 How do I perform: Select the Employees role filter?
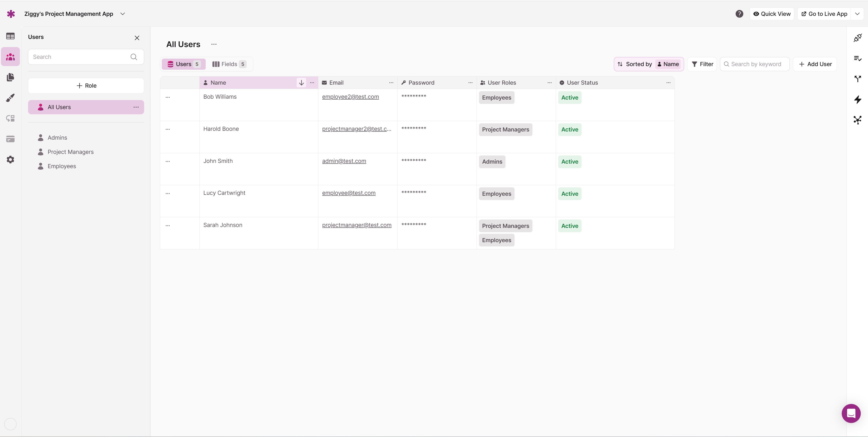coord(62,166)
